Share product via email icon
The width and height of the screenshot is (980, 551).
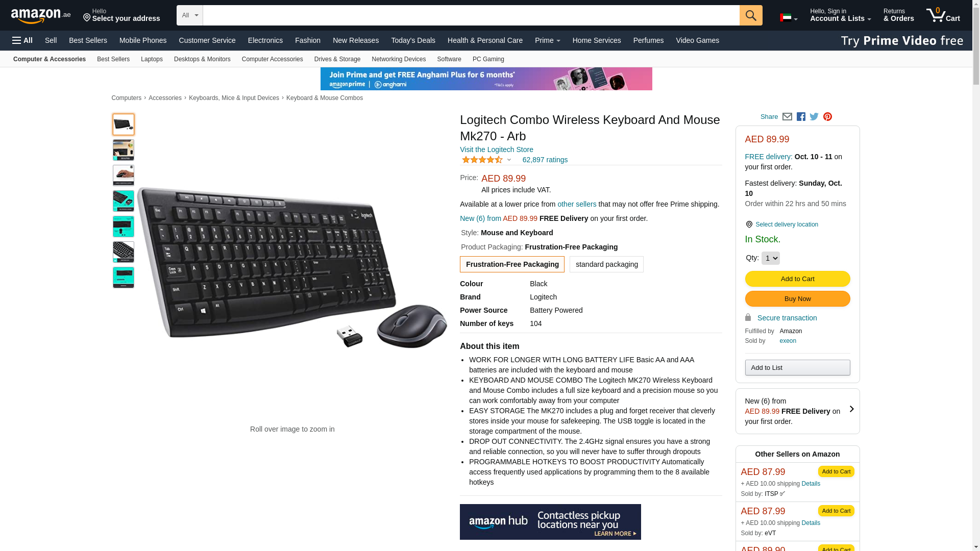click(x=787, y=117)
